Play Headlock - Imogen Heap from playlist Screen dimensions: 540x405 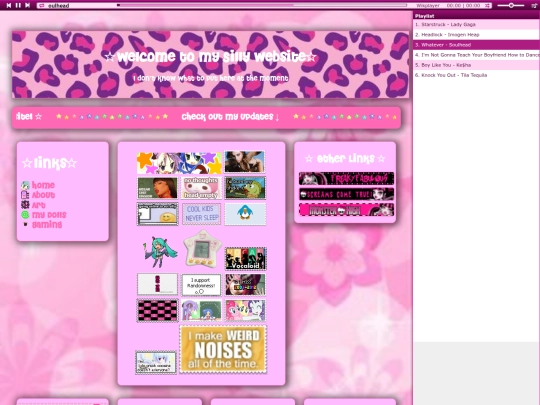pyautogui.click(x=476, y=34)
